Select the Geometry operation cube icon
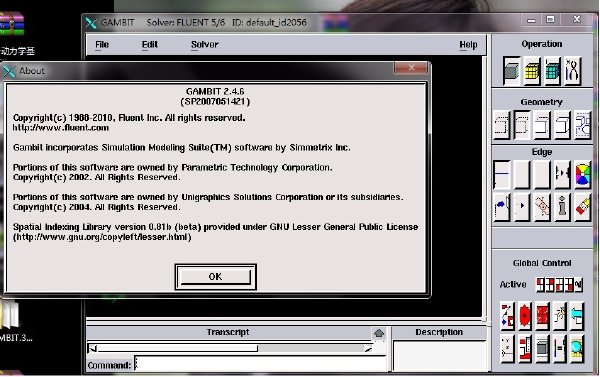This screenshot has height=377, width=600. tap(512, 71)
